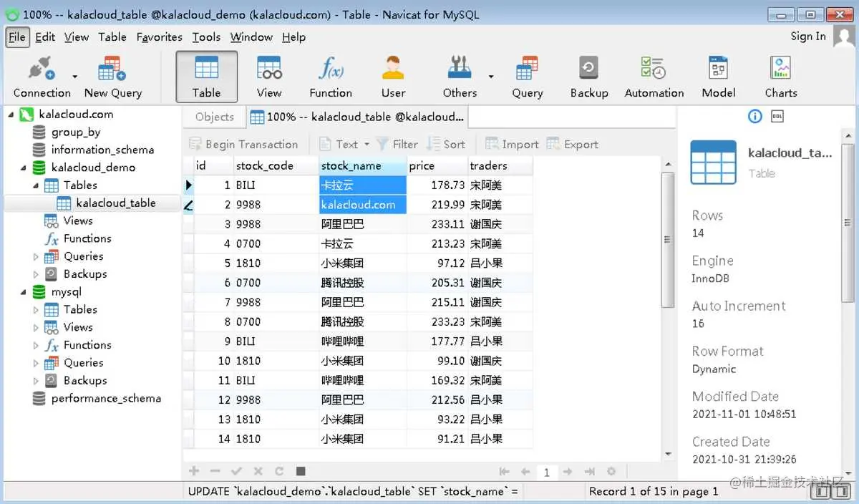Select information_schema database
Viewport: 859px width, 504px height.
pyautogui.click(x=102, y=150)
